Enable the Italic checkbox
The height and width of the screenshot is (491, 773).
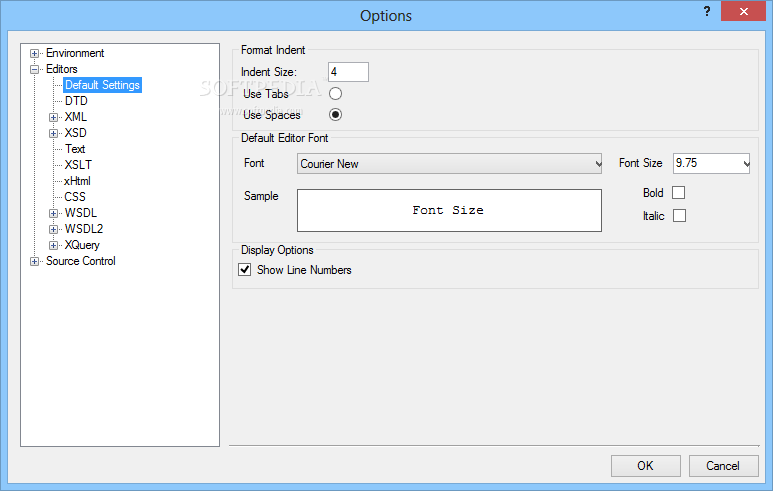(x=679, y=216)
